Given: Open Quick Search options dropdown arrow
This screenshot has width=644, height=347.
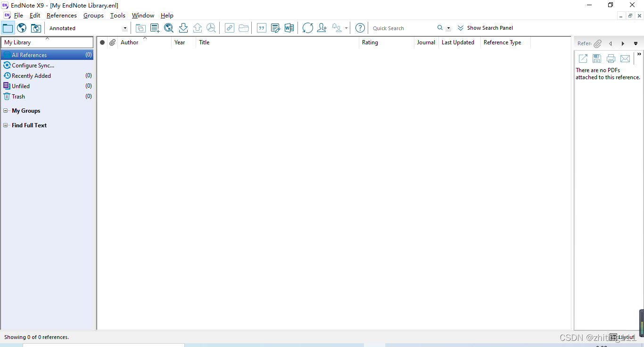Looking at the screenshot, I should point(448,28).
